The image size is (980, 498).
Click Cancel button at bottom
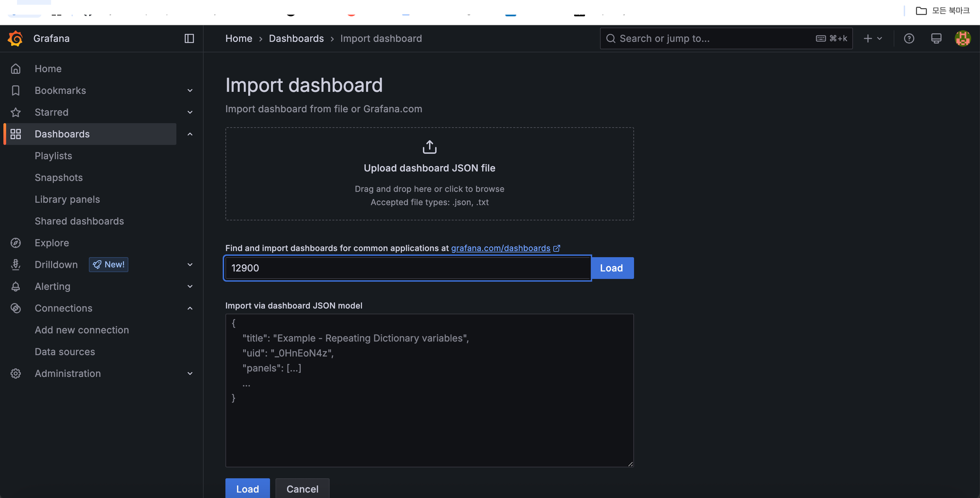click(302, 488)
